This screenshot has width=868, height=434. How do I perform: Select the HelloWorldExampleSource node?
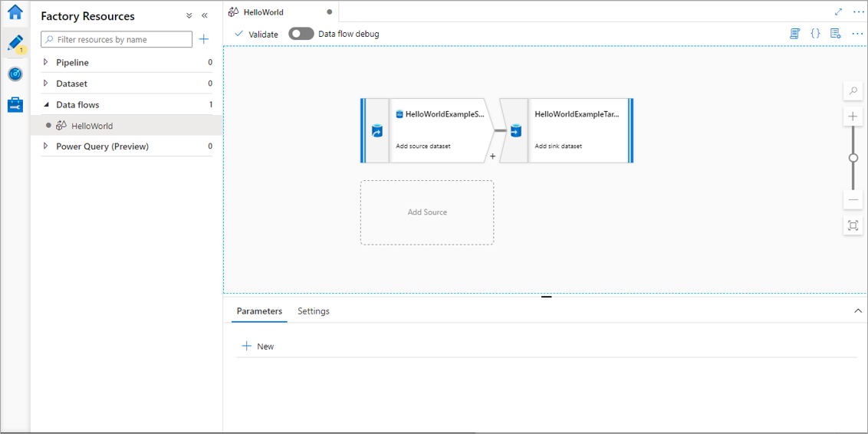click(427, 130)
